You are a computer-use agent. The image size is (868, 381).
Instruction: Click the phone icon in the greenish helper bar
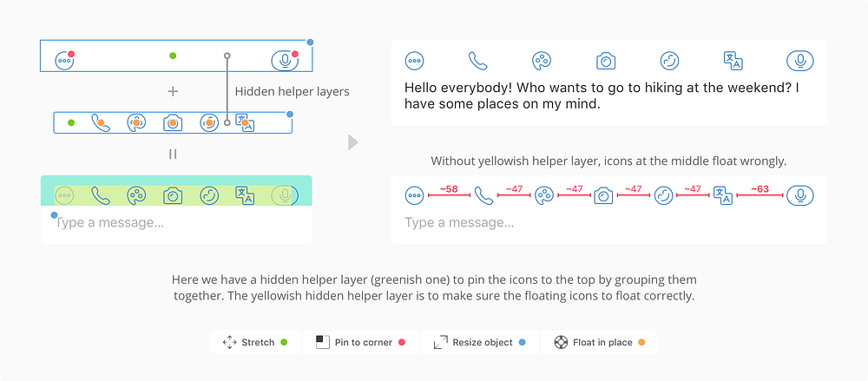[x=100, y=195]
